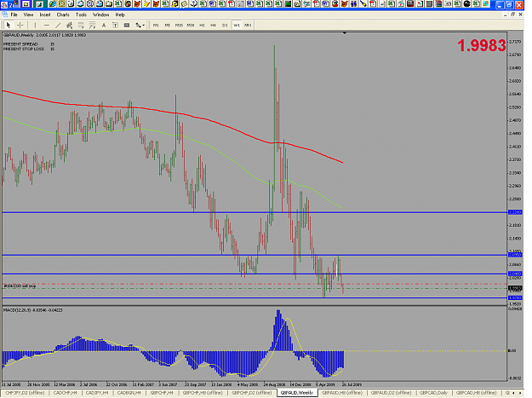Click the black Pac-Man icon in top bar

click(466, 4)
